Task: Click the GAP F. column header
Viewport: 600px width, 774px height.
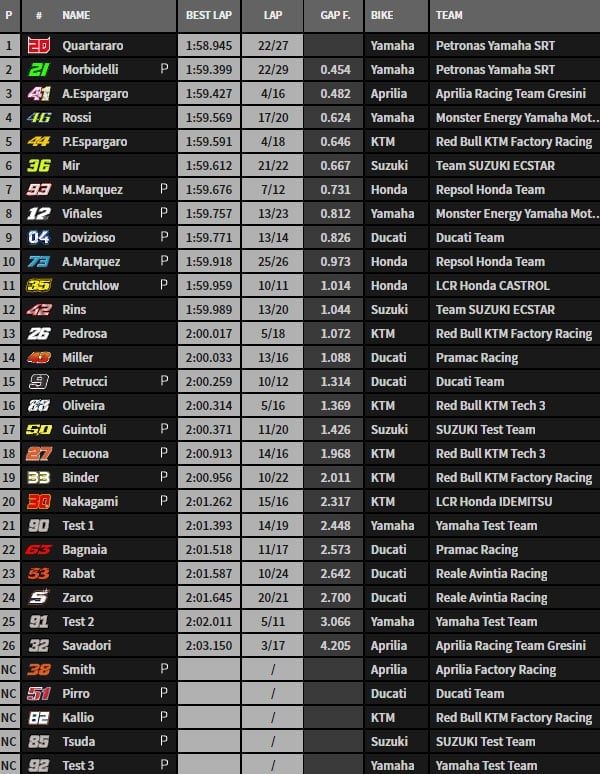Action: pos(333,16)
